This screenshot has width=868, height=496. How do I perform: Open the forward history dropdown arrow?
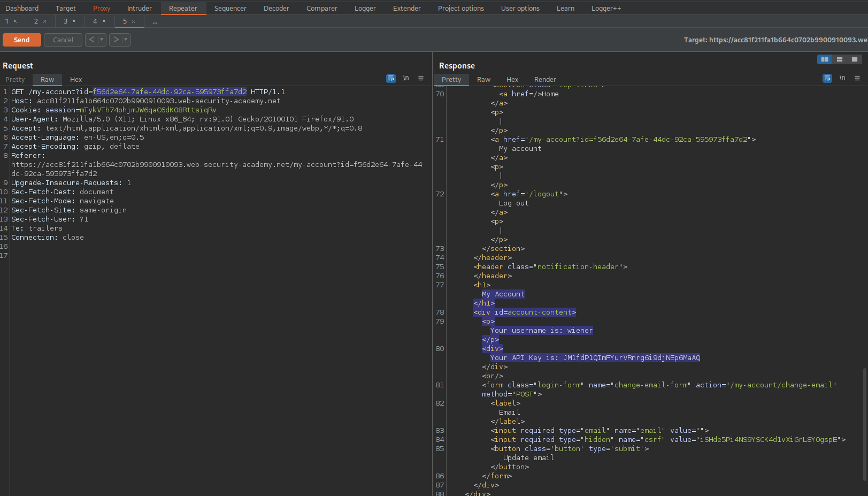coord(126,40)
